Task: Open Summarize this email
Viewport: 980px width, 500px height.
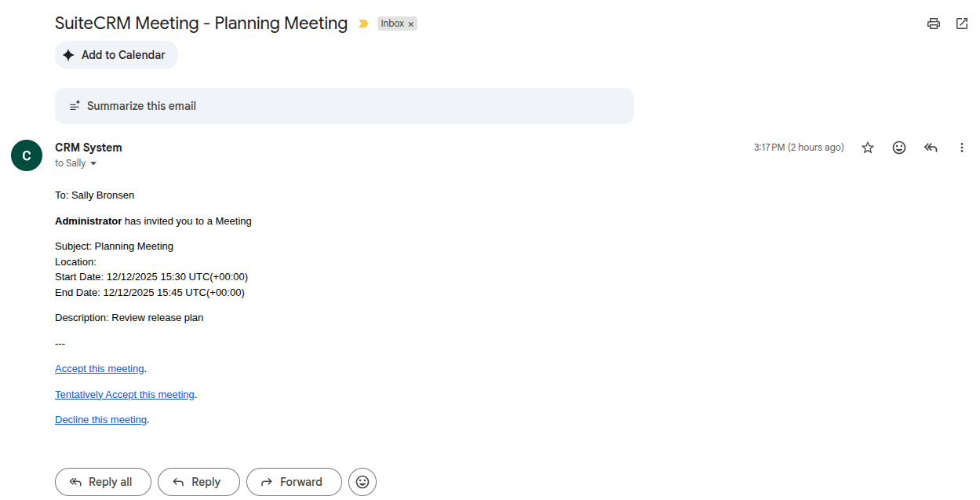Action: tap(344, 105)
